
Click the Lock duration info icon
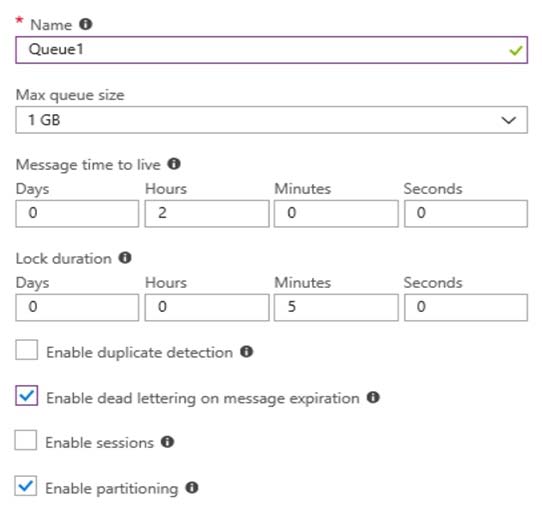(x=125, y=258)
